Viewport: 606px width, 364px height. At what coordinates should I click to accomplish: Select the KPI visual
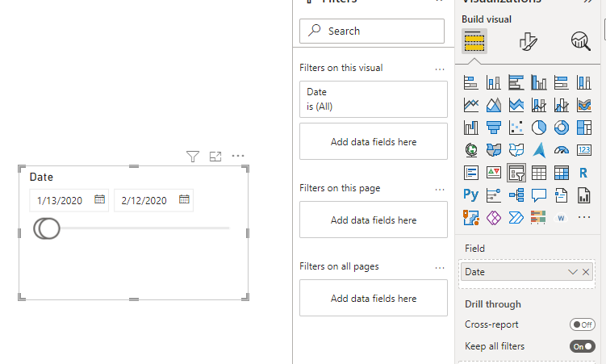[x=494, y=173]
